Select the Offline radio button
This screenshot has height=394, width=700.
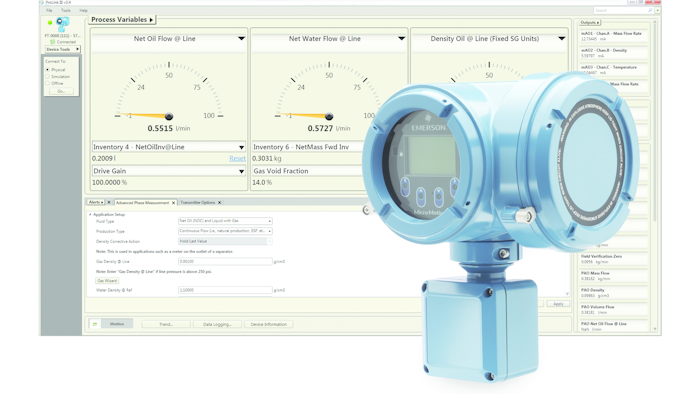pos(48,83)
